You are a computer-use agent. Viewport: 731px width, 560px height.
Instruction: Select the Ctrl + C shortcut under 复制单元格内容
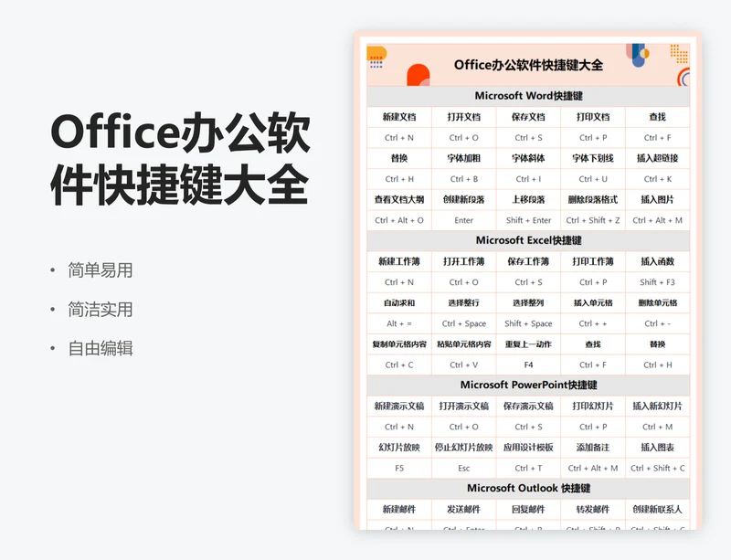[399, 365]
